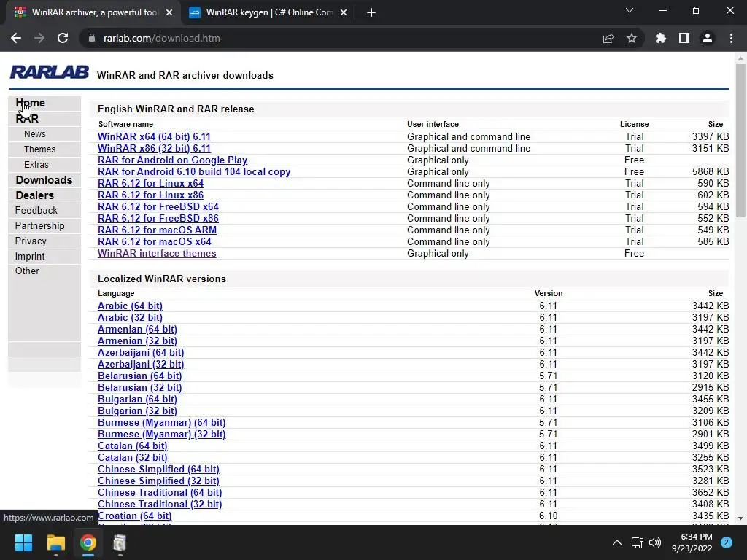Open Windows Start menu
The height and width of the screenshot is (560, 747).
(23, 542)
